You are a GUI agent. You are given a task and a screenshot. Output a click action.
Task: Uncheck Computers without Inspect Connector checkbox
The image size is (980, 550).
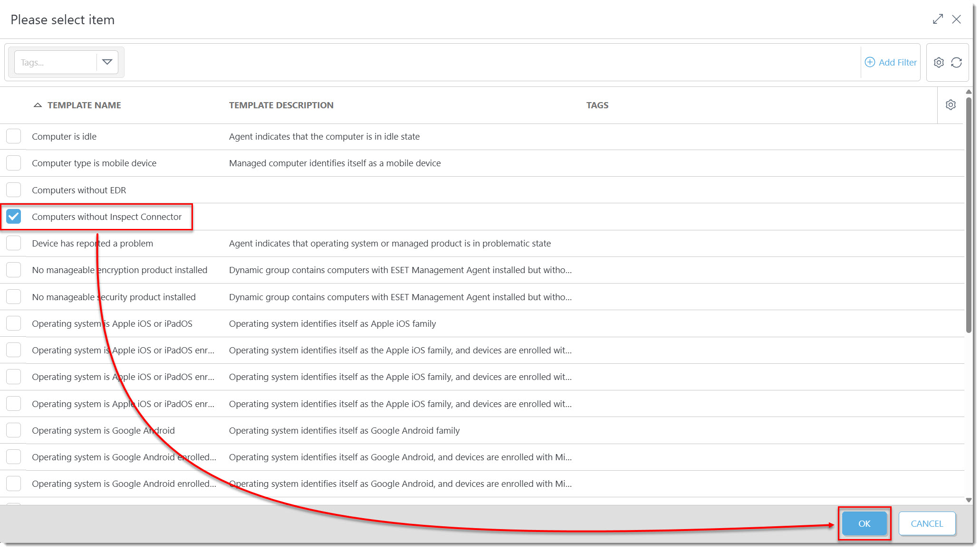point(14,217)
